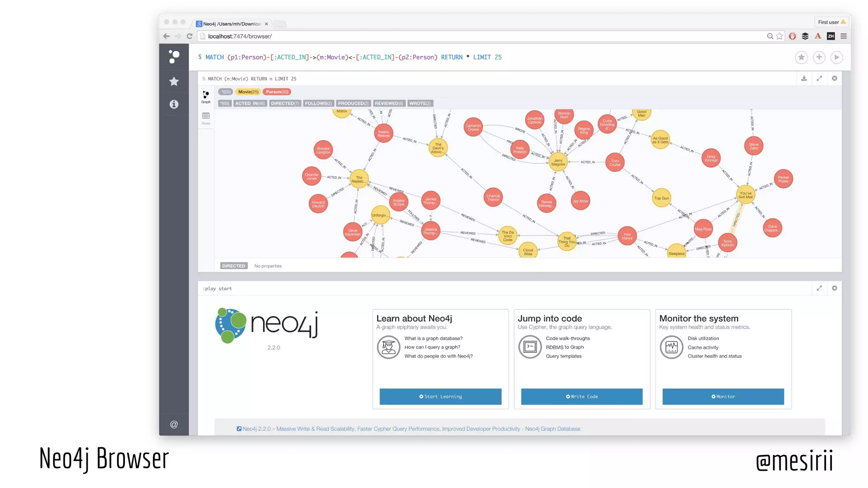868x488 pixels.
Task: Click the @ about icon at sidebar bottom
Action: pyautogui.click(x=174, y=424)
